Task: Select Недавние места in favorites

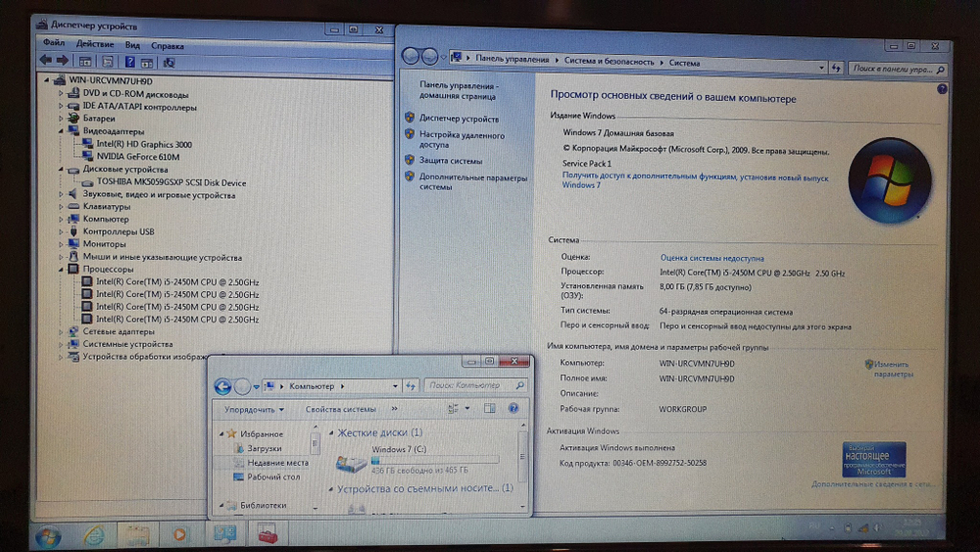Action: point(277,463)
